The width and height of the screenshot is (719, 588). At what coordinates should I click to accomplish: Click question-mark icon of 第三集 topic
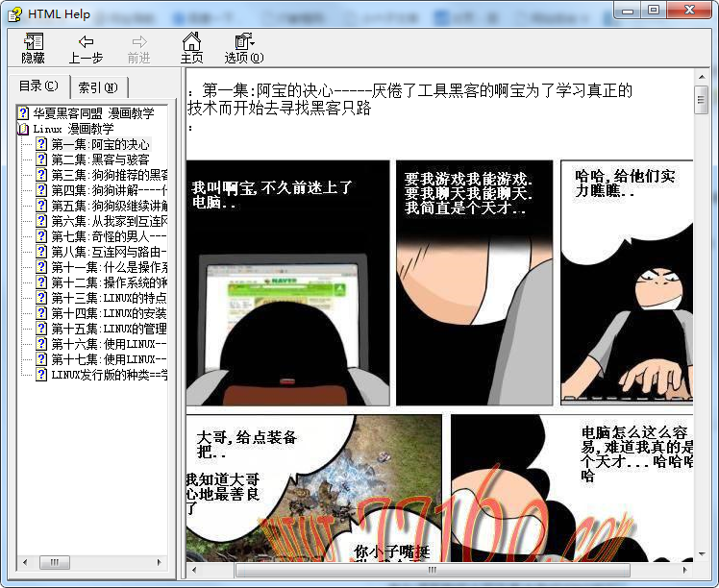point(41,175)
